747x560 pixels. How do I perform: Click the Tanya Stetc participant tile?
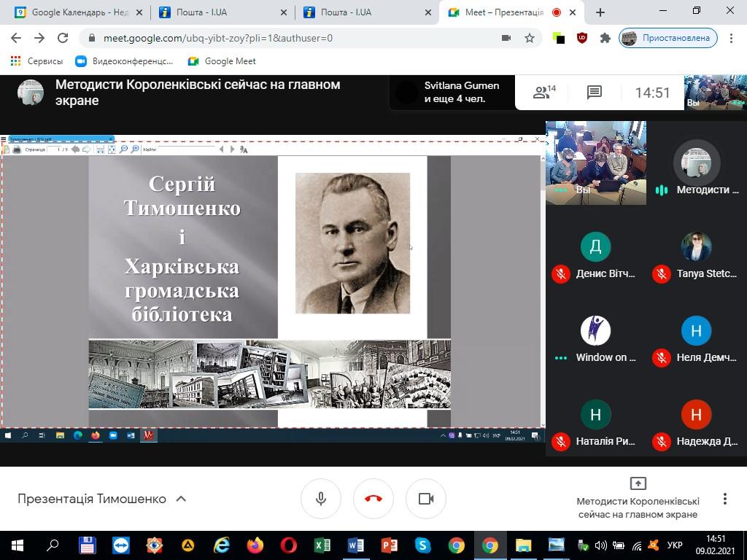[x=696, y=257]
